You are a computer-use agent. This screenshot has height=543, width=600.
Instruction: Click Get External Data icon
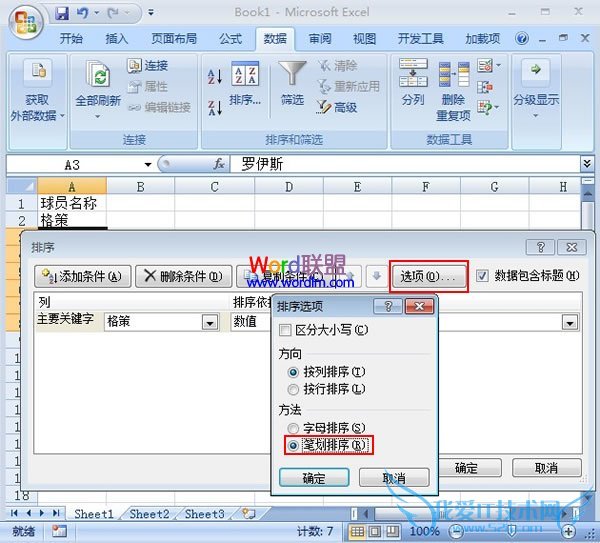pos(38,73)
